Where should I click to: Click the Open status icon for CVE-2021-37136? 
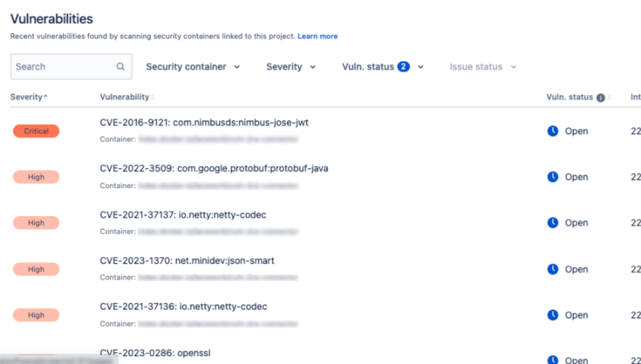(x=553, y=315)
